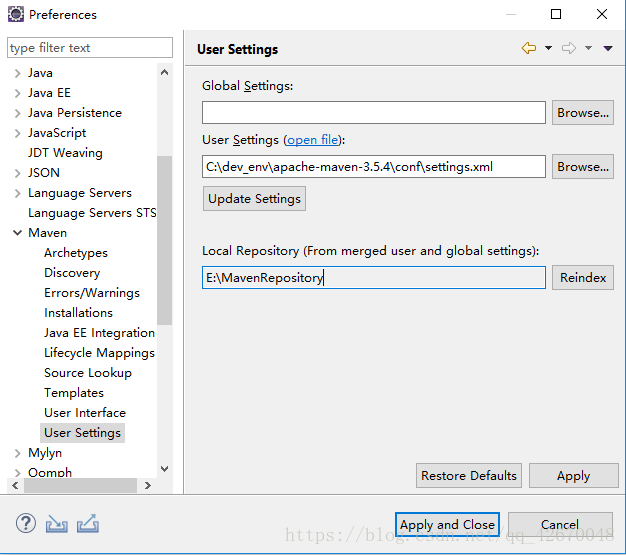Open Errors/Warnings preferences
This screenshot has width=626, height=555.
tap(92, 293)
